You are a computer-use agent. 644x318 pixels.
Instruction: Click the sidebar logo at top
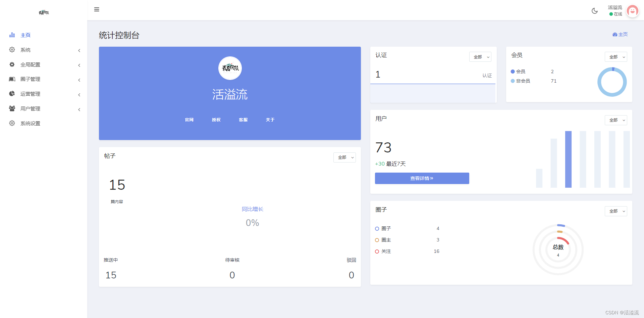[44, 12]
